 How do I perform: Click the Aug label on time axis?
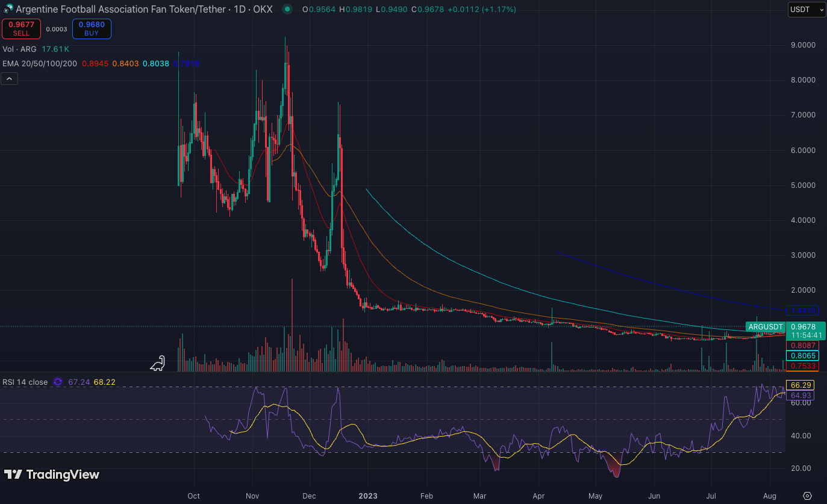[x=769, y=496]
